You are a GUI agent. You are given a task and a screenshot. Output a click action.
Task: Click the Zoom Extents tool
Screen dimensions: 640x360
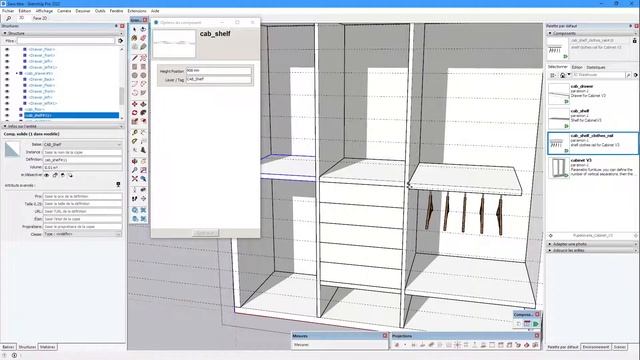click(x=135, y=179)
